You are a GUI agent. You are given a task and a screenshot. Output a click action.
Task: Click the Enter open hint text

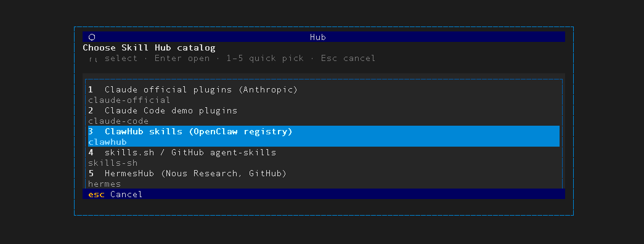click(x=182, y=59)
